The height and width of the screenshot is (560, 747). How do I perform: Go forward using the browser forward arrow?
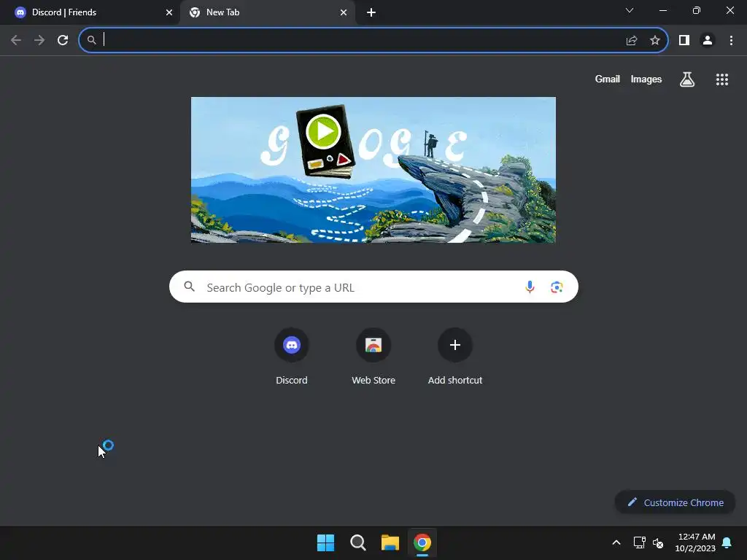[39, 40]
